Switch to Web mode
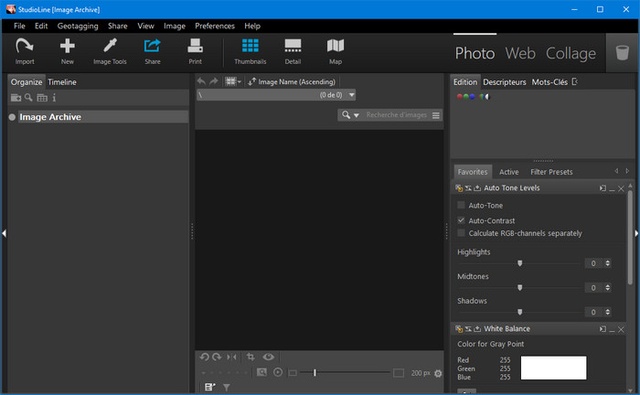Screen dimensions: 640x395 pyautogui.click(x=520, y=53)
